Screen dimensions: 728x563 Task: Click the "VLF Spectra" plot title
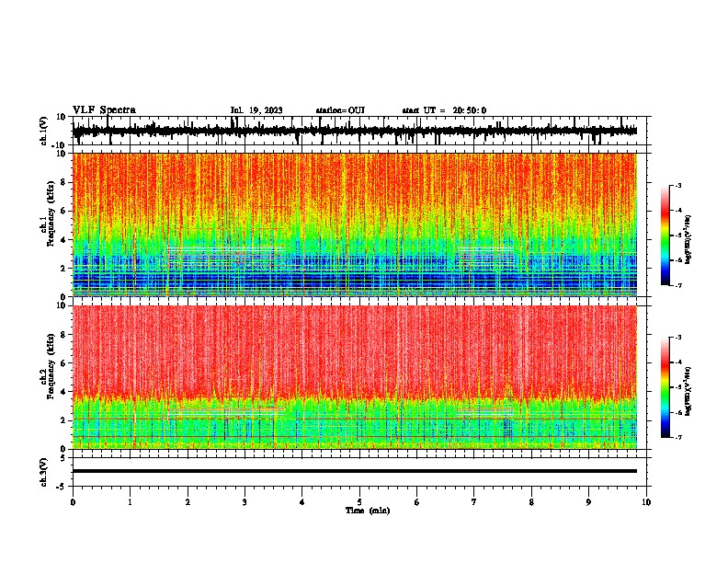pyautogui.click(x=104, y=109)
